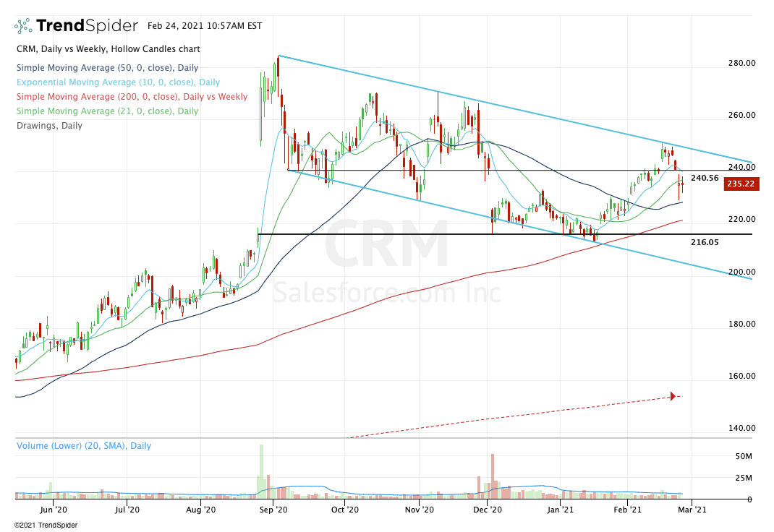Select the 216.05 support level label
This screenshot has height=532, width=774.
(705, 242)
